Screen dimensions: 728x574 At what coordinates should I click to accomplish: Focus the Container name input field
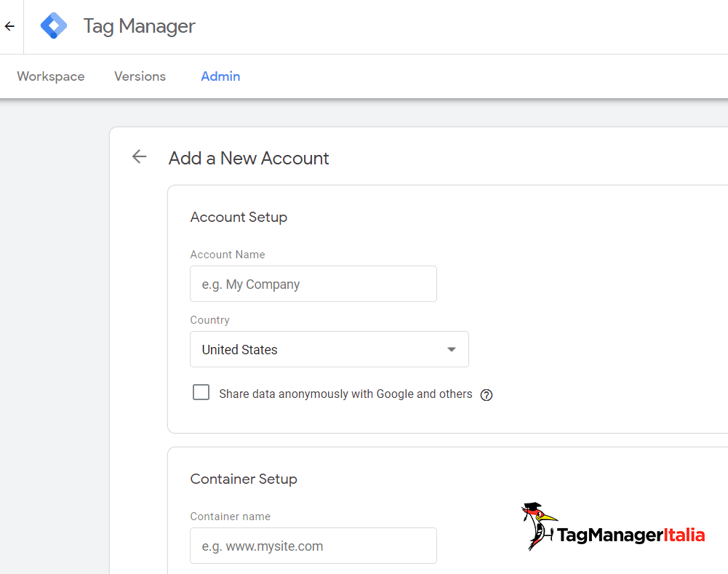click(x=313, y=546)
